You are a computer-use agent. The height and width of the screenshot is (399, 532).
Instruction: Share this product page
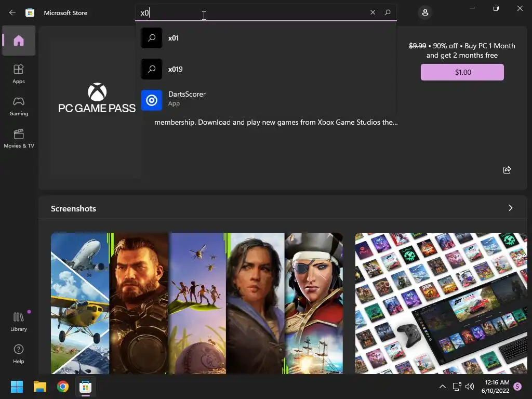tap(507, 170)
